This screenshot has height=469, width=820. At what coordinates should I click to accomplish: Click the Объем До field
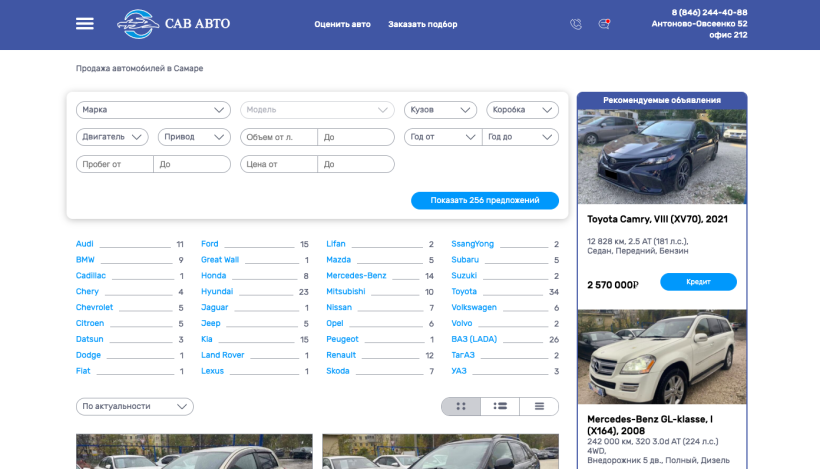click(356, 137)
